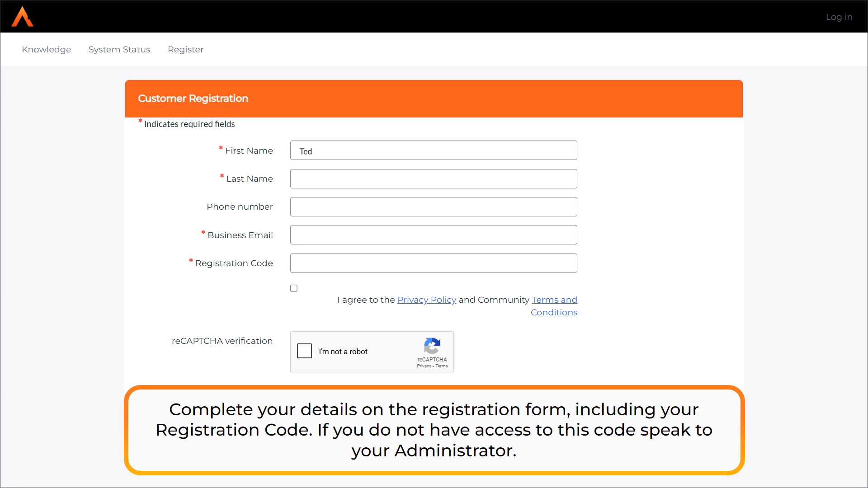This screenshot has width=868, height=488.
Task: Open the Privacy Policy link
Action: [426, 300]
